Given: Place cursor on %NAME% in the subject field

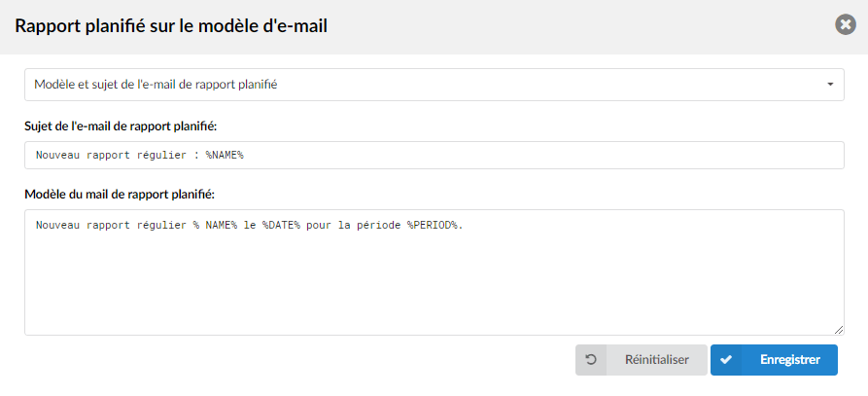Looking at the screenshot, I should [225, 156].
